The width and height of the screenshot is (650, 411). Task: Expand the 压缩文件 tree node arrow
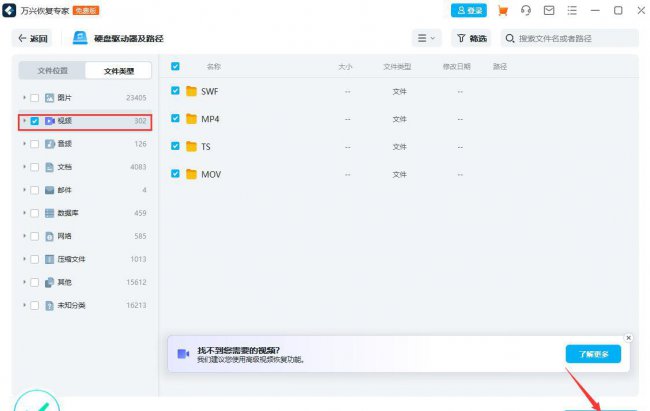[24, 259]
